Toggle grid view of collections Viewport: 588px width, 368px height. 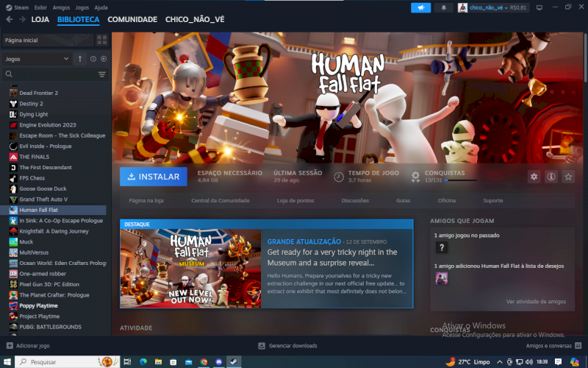pos(102,40)
